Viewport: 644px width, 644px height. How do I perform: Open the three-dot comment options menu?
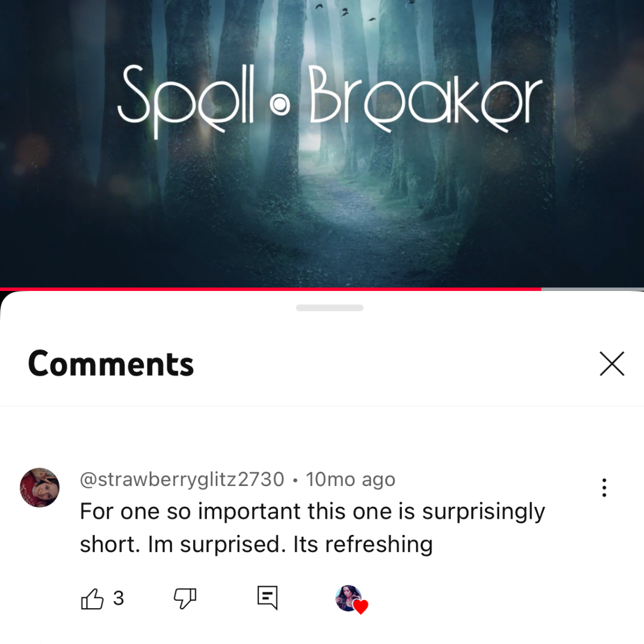click(x=603, y=488)
